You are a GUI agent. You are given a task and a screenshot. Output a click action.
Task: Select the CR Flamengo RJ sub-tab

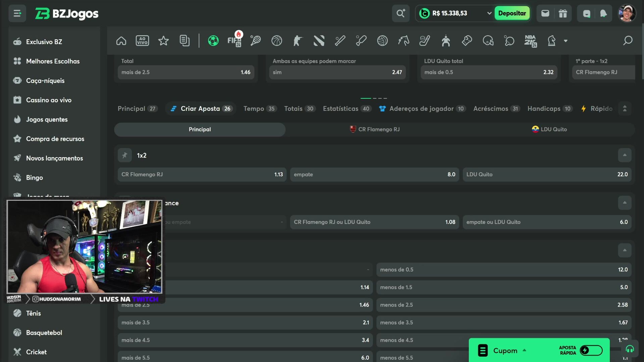[x=375, y=129]
